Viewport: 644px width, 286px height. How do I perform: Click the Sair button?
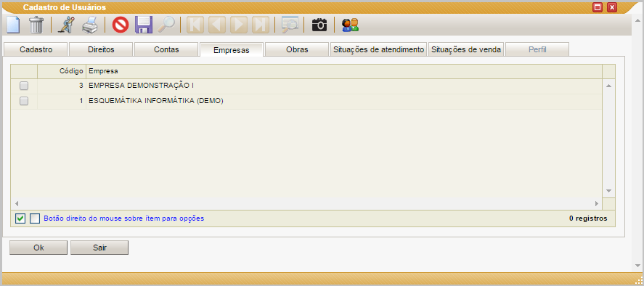[x=99, y=248]
